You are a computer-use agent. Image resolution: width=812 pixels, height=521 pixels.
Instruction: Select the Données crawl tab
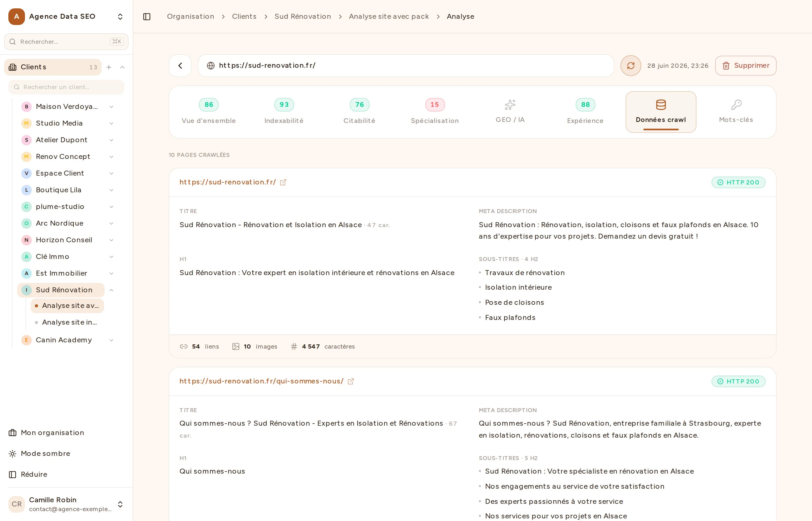[x=661, y=112]
